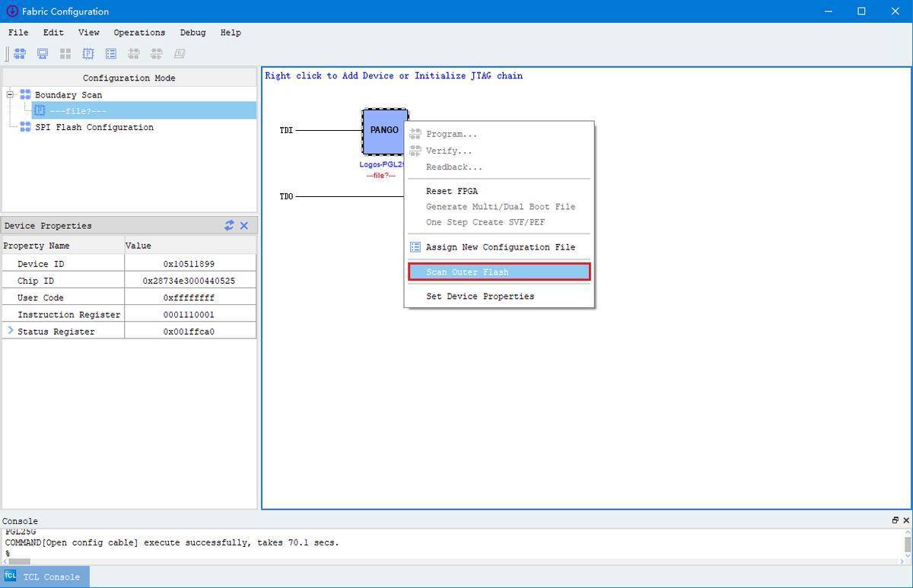Open the Debug menu
The height and width of the screenshot is (588, 913).
(x=192, y=33)
